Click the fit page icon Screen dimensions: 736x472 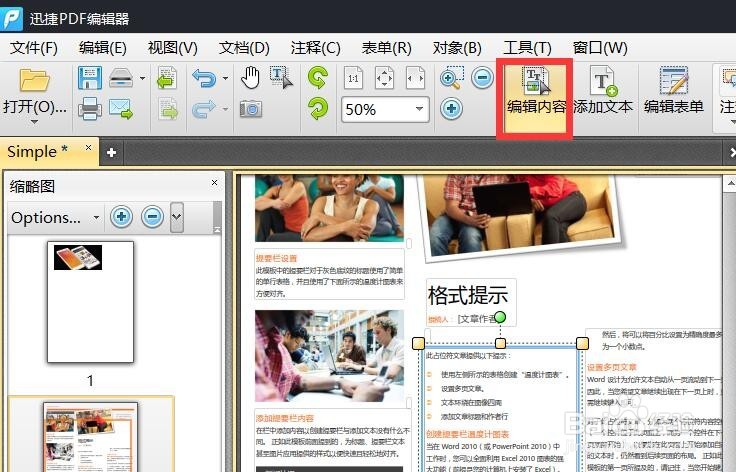[x=384, y=78]
